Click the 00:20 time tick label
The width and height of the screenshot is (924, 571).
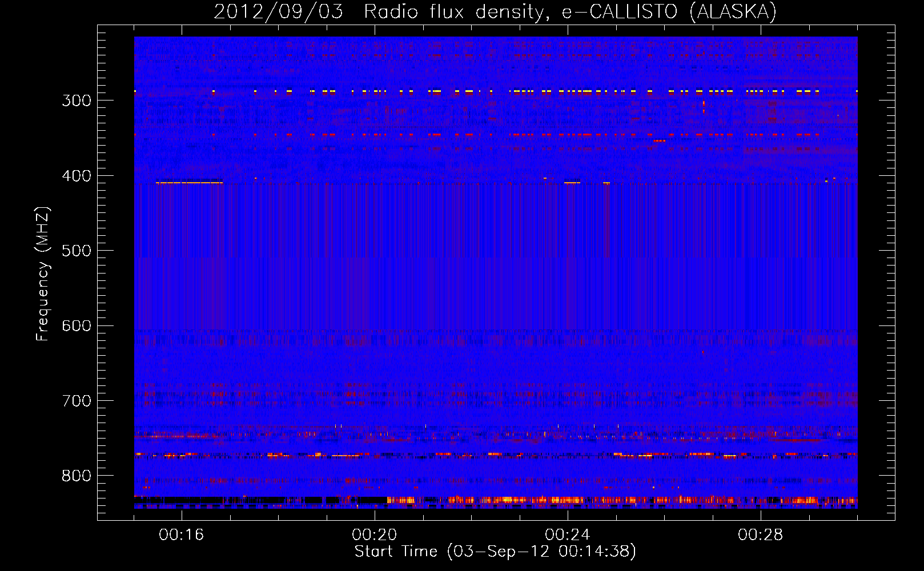(x=375, y=535)
